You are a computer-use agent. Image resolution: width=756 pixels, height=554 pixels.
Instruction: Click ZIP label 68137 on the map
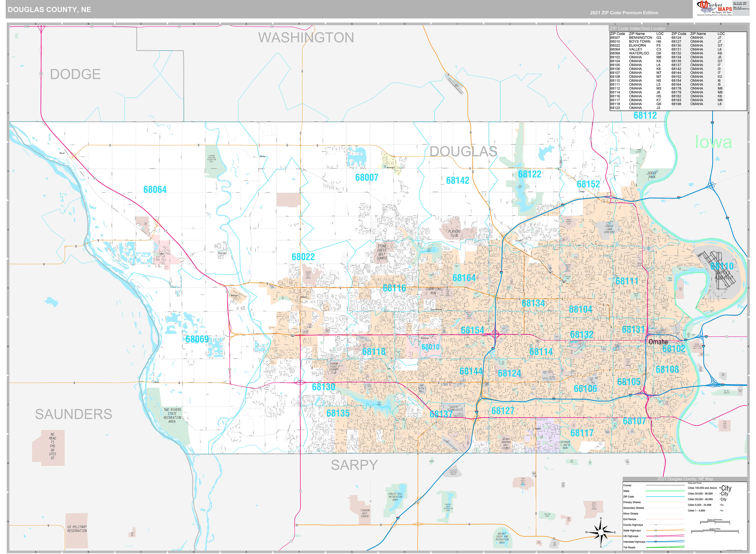[x=441, y=414]
